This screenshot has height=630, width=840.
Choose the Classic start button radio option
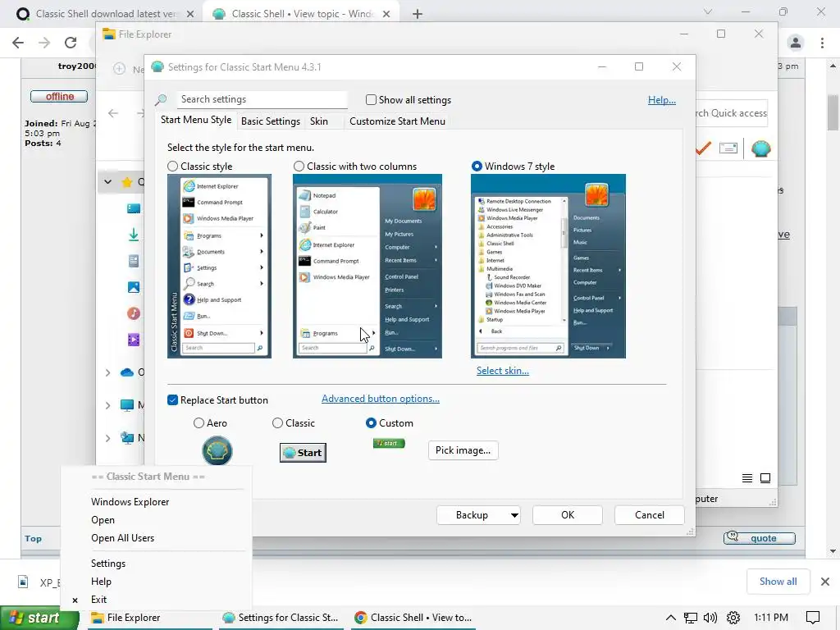(277, 423)
